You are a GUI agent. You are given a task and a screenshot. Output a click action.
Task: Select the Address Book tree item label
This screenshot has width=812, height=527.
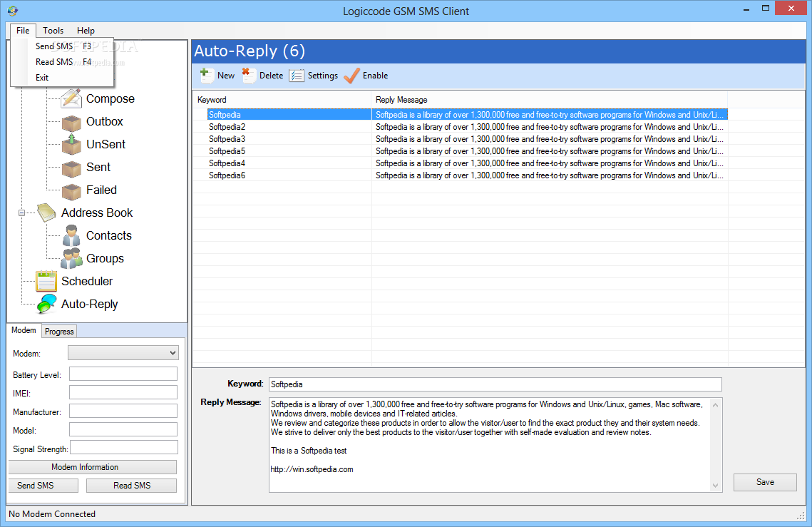pyautogui.click(x=97, y=213)
